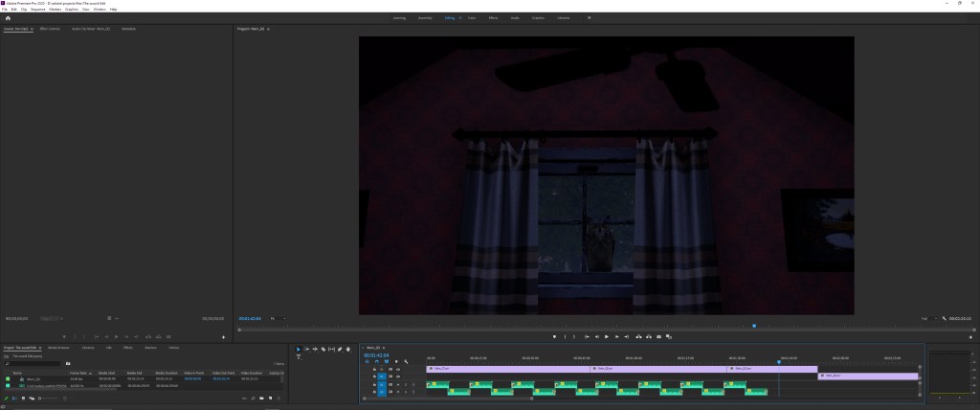
Task: Switch to the Effect Controls tab
Action: (50, 29)
